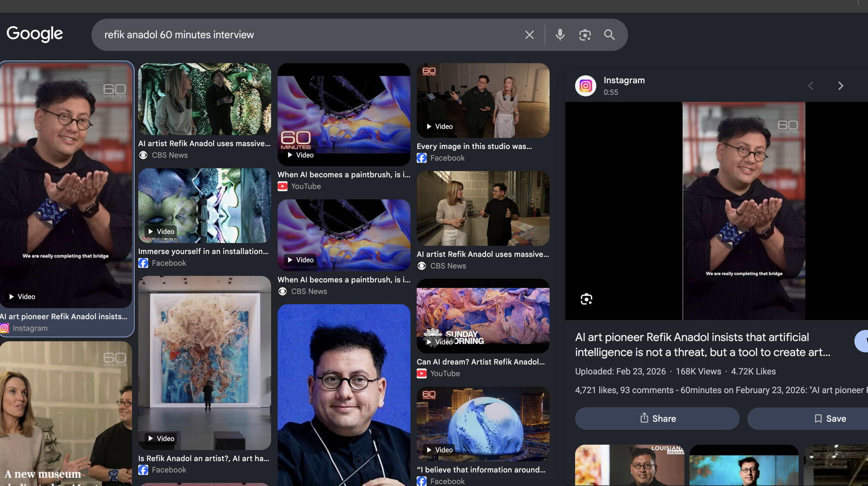The image size is (868, 486).
Task: Click the Share button
Action: point(657,418)
